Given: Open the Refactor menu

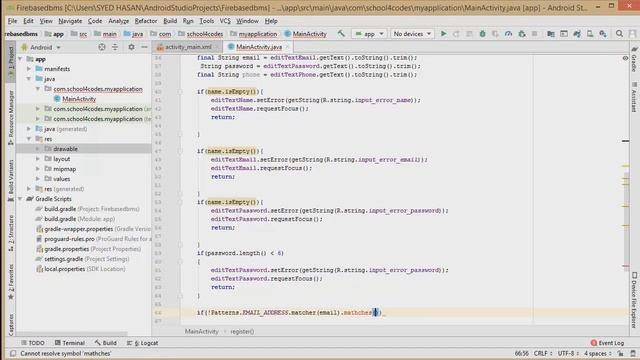Looking at the screenshot, I should tap(146, 21).
